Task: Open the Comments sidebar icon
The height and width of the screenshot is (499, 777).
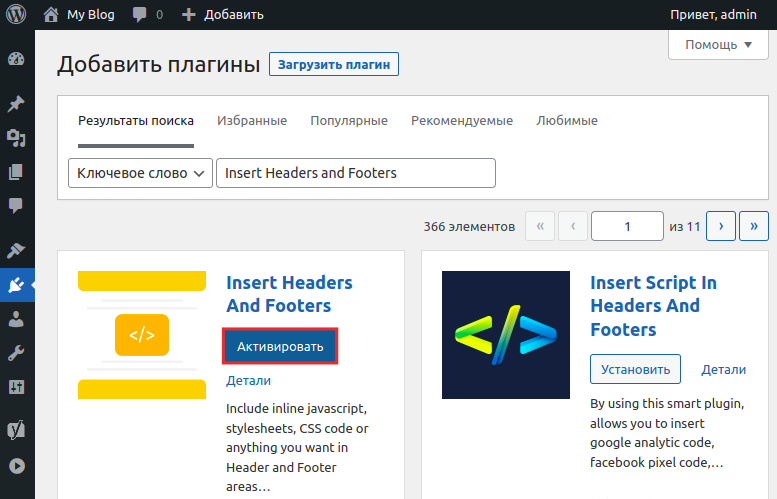Action: pyautogui.click(x=16, y=205)
